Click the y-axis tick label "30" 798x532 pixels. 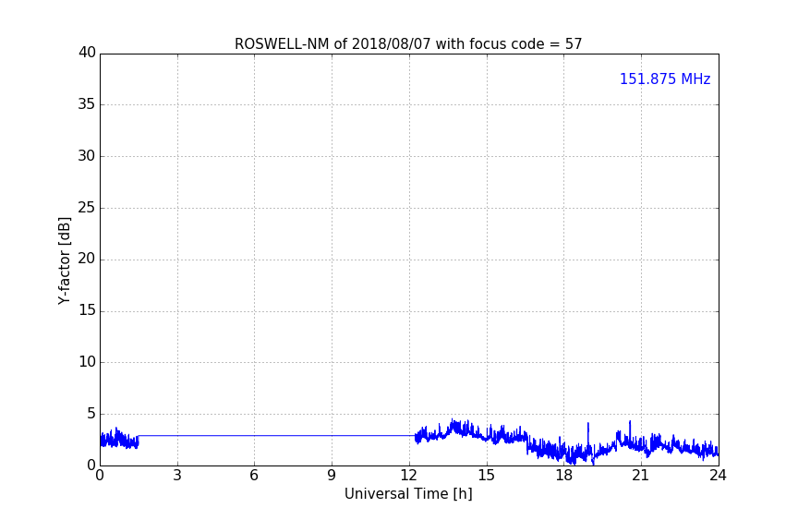pyautogui.click(x=87, y=156)
